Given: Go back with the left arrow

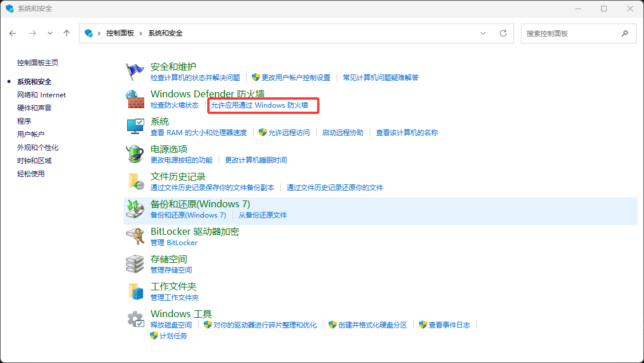Looking at the screenshot, I should click(13, 33).
